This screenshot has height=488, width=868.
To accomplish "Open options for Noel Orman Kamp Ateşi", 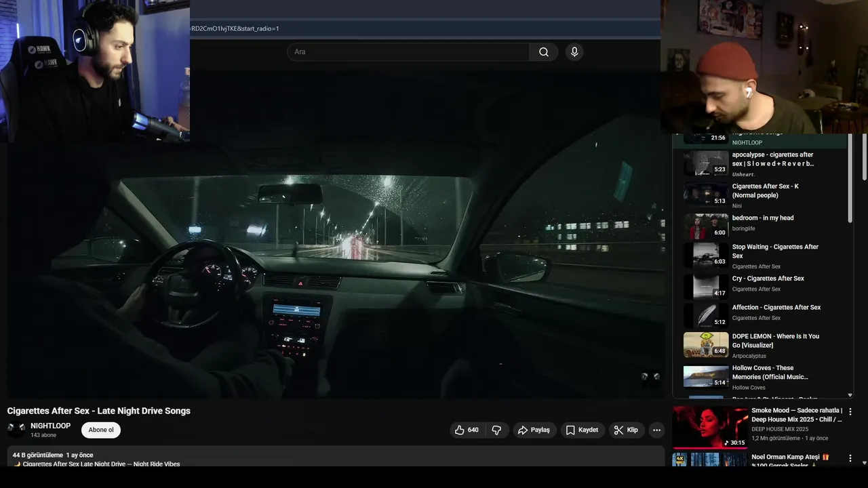I will (x=850, y=458).
